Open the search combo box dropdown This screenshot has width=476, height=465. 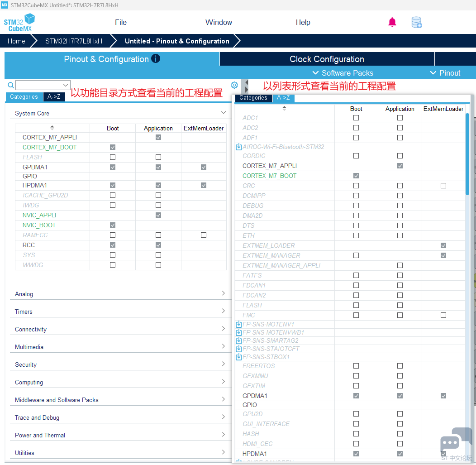[x=66, y=85]
